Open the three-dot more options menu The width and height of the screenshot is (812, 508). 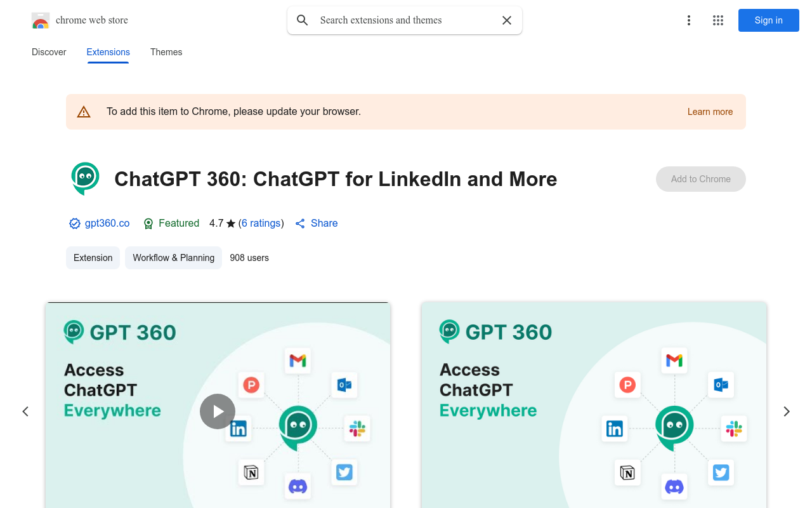click(689, 20)
